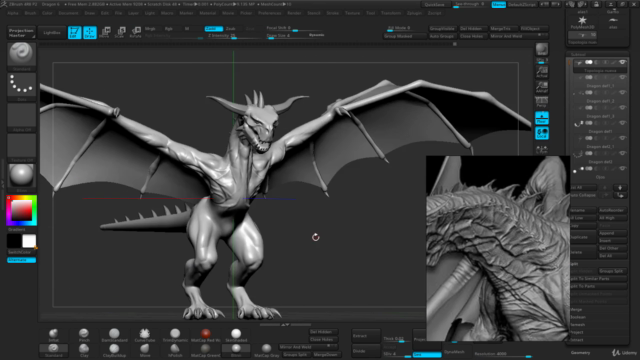The height and width of the screenshot is (360, 640).
Task: Open the Dots stroke type picker
Action: 22,84
